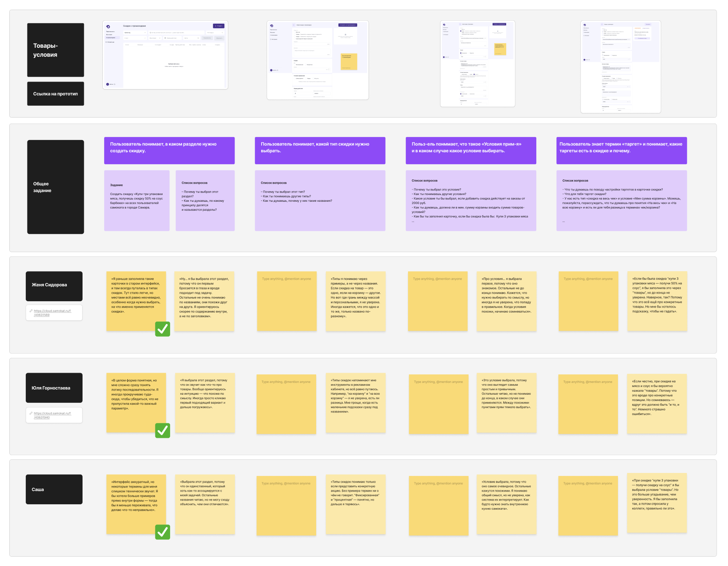Open the cloud.samokat.ru link ending in 40631569
The height and width of the screenshot is (566, 728).
(x=52, y=313)
